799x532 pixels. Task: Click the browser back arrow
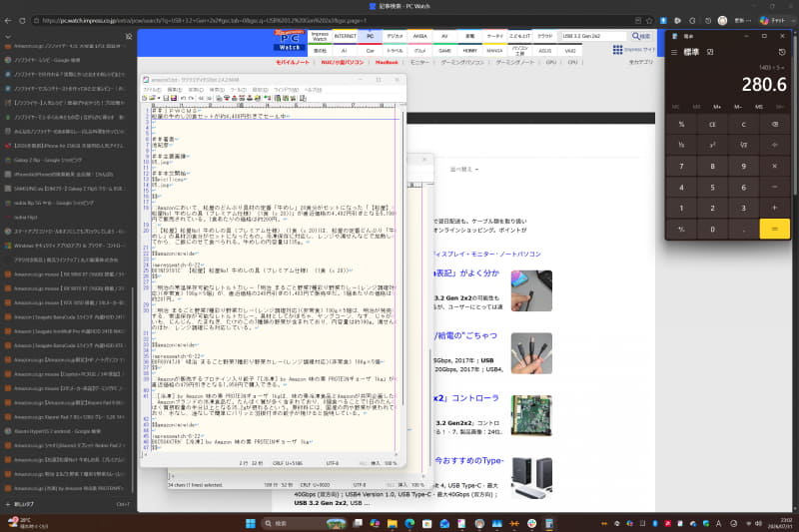coord(8,21)
